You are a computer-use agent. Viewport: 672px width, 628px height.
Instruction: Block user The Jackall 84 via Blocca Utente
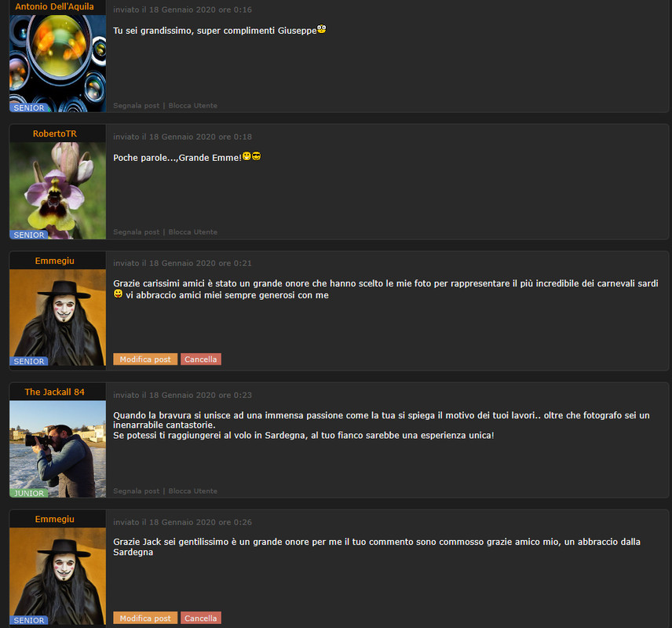[x=193, y=491]
